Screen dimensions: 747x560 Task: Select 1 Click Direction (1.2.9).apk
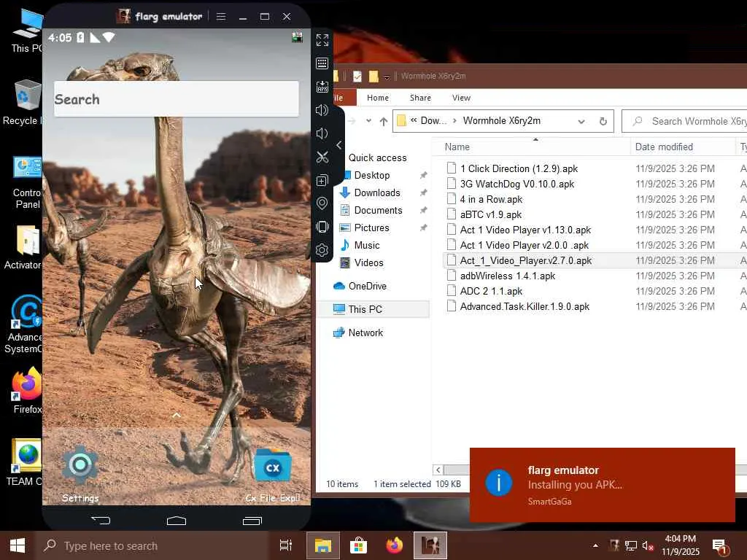pos(519,168)
